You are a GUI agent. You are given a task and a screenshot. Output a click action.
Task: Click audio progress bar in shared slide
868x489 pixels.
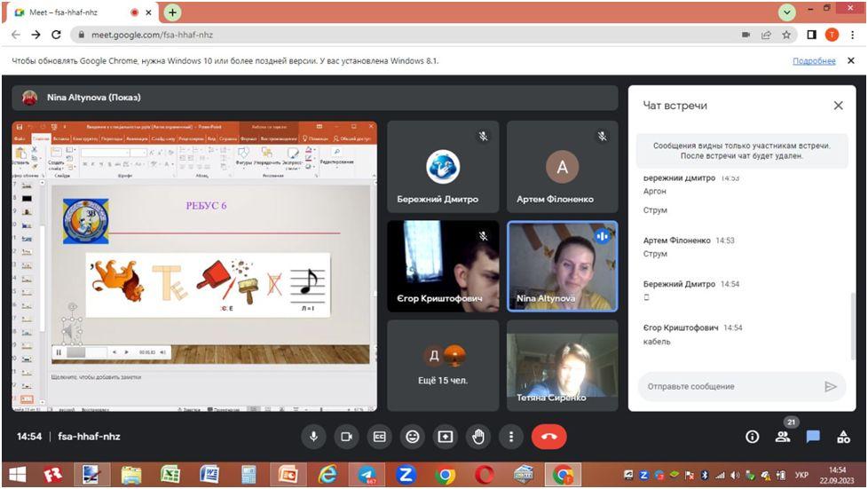point(86,352)
